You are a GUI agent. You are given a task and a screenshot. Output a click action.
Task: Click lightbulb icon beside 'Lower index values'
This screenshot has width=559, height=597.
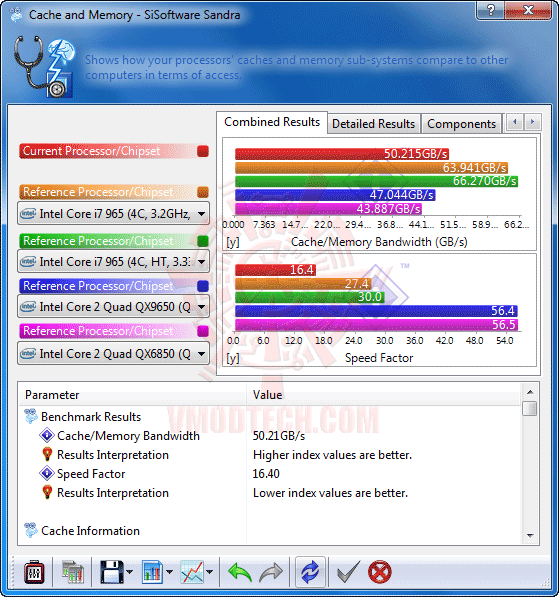click(x=47, y=492)
